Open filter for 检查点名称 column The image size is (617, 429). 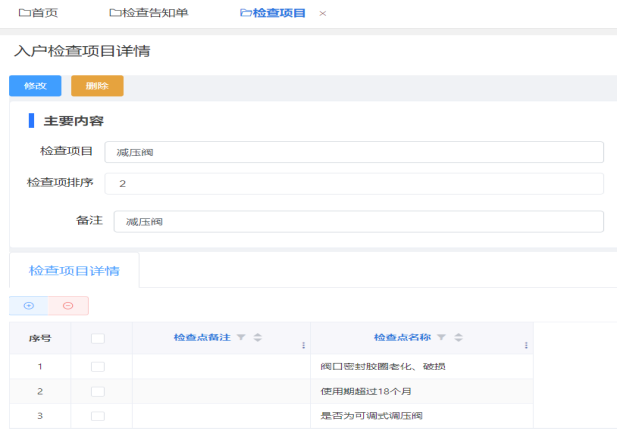(442, 337)
